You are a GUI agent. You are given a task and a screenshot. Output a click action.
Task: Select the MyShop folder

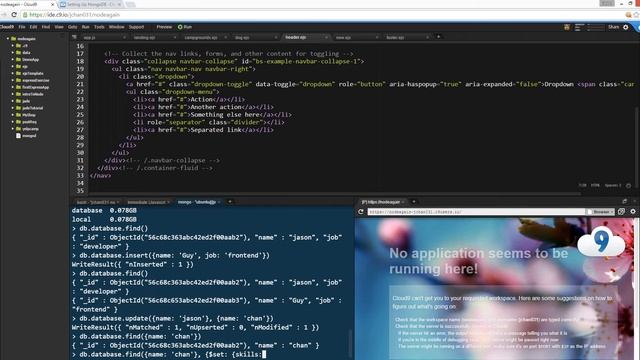(29, 115)
